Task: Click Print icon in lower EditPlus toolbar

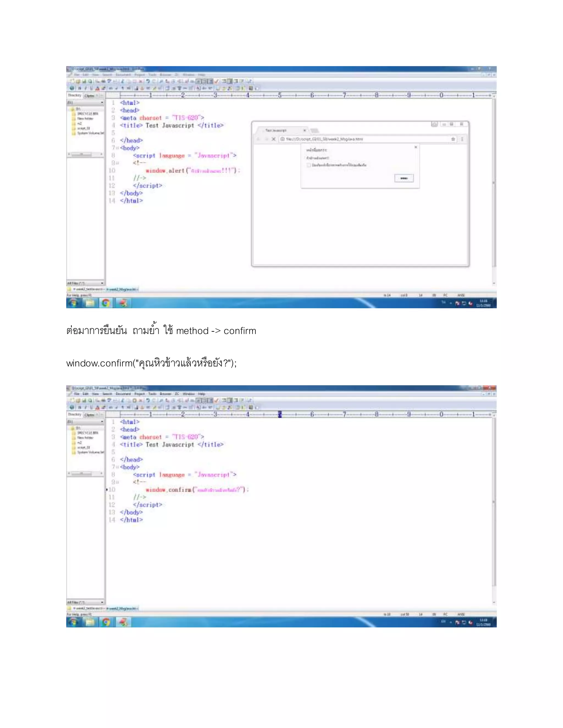Action: point(103,400)
